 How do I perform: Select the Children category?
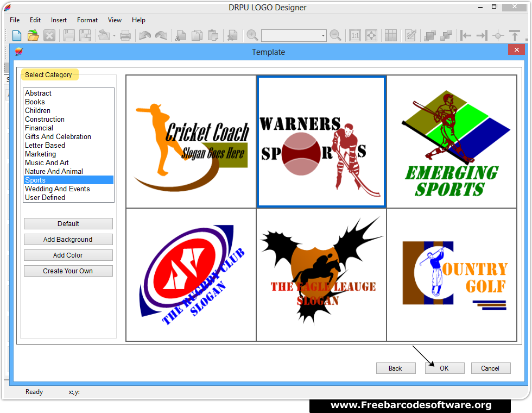(68, 110)
